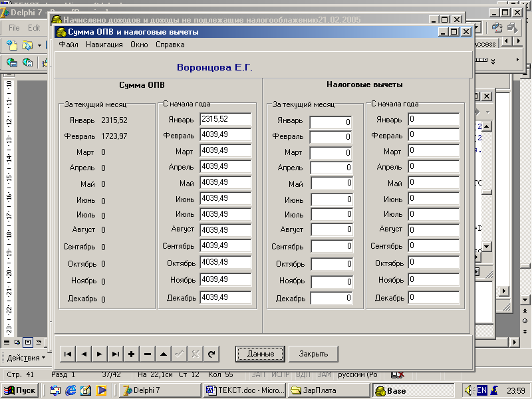Insert a new record with plus button
This screenshot has height=399, width=532.
coord(131,354)
